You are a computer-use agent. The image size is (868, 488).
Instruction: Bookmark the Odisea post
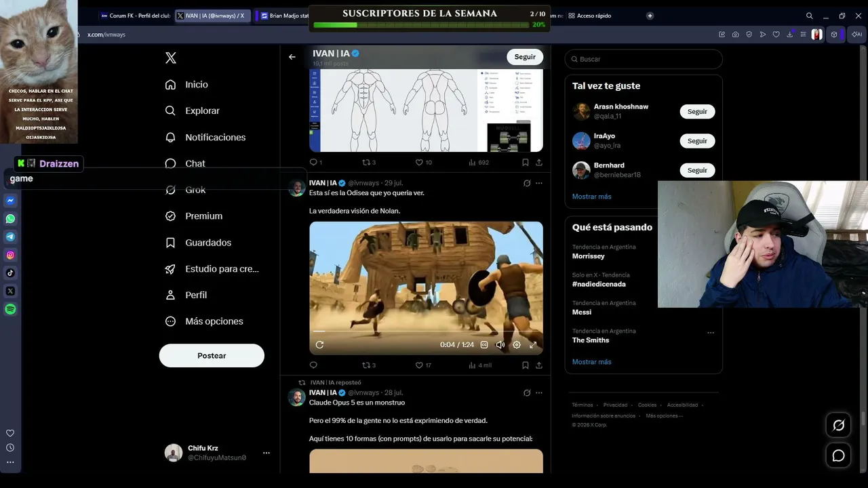point(526,365)
